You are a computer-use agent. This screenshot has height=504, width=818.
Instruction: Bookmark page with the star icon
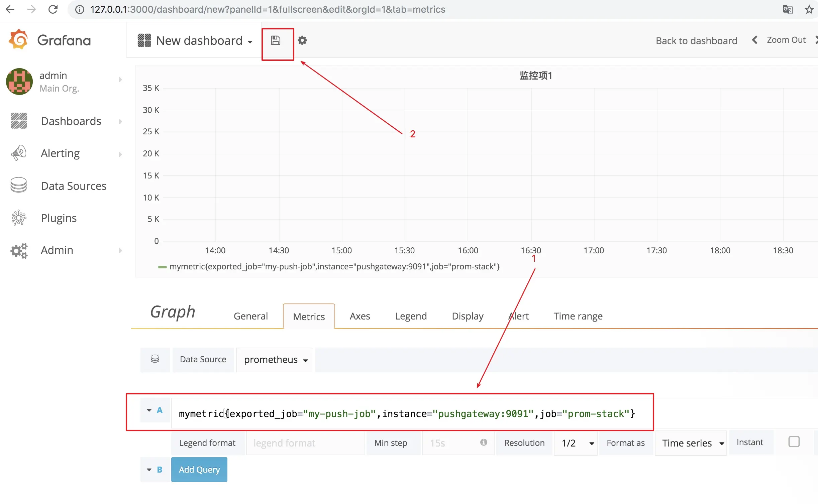click(809, 9)
